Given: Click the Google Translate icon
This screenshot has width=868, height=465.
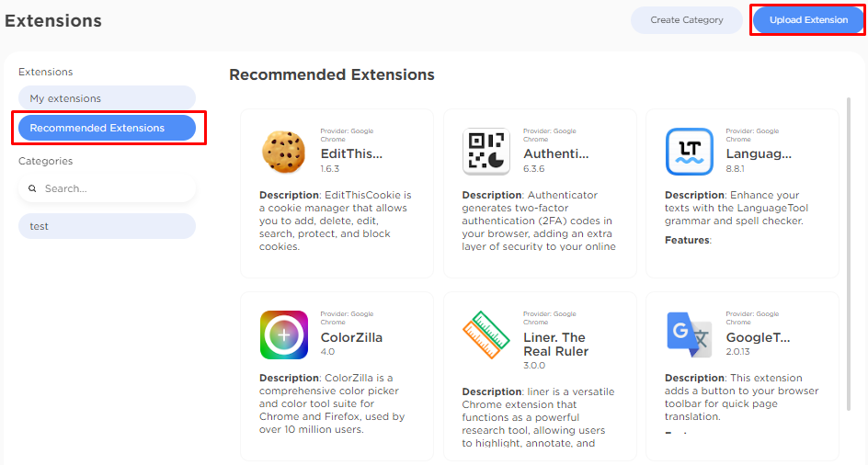Looking at the screenshot, I should click(x=690, y=335).
